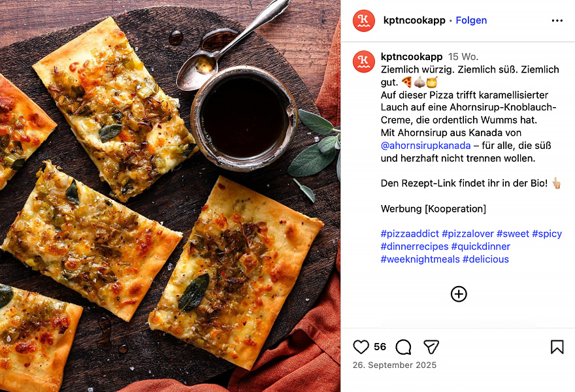Open the kptncookapp avatar in the post header
Viewport: 575px width, 392px height.
(364, 20)
